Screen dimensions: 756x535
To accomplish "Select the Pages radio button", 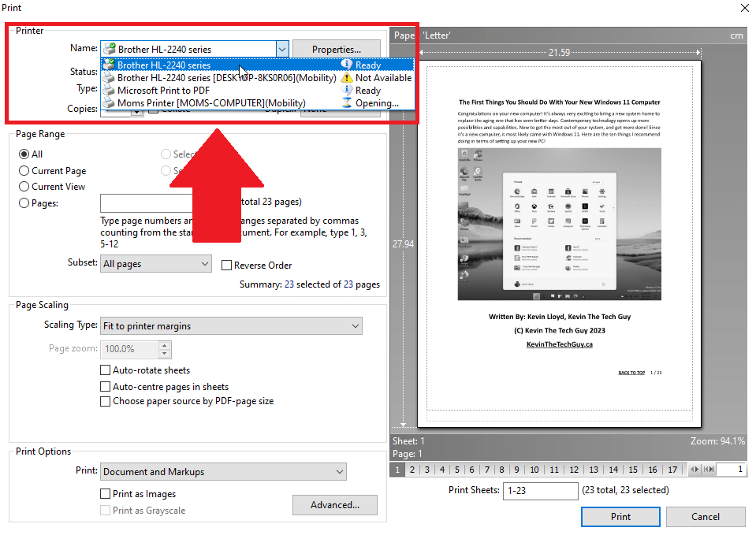I will tap(24, 203).
